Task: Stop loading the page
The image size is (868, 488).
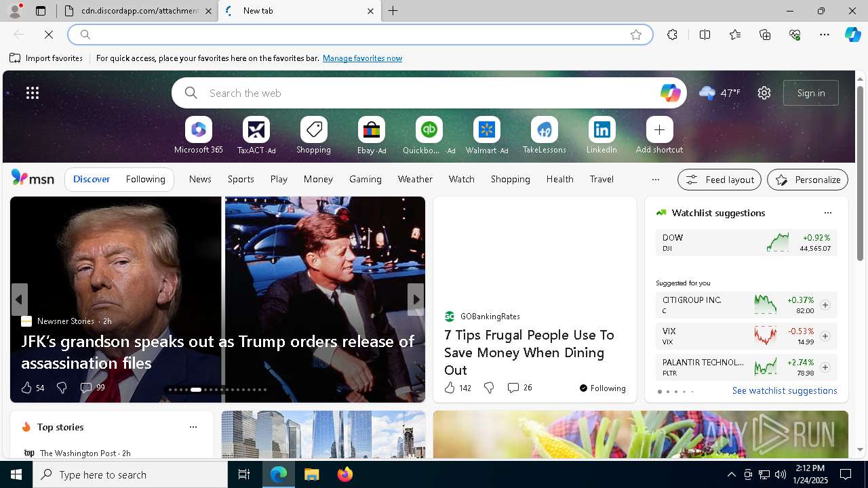Action: (x=50, y=35)
